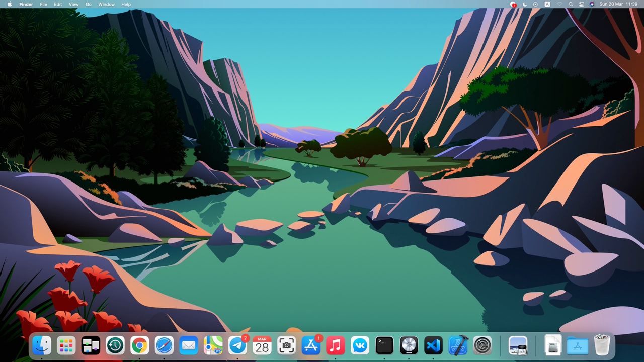
Task: Open the document stack in the Dock
Action: 553,345
